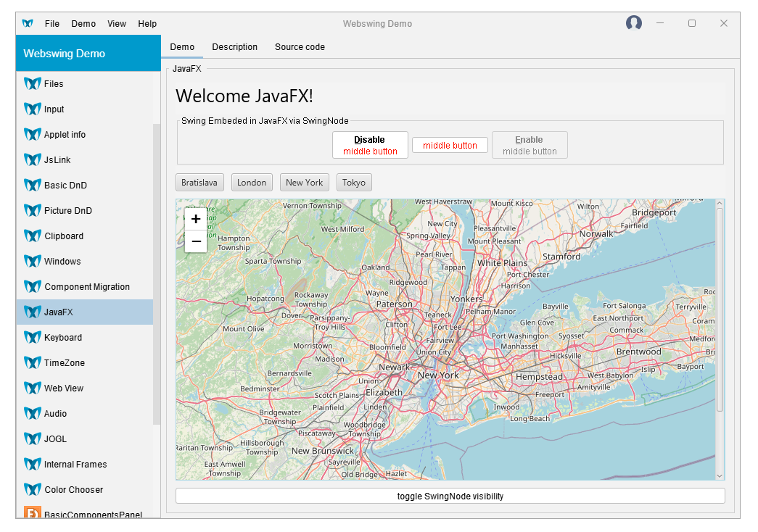This screenshot has height=532, width=758.
Task: Zoom out the map with minus
Action: (x=196, y=241)
